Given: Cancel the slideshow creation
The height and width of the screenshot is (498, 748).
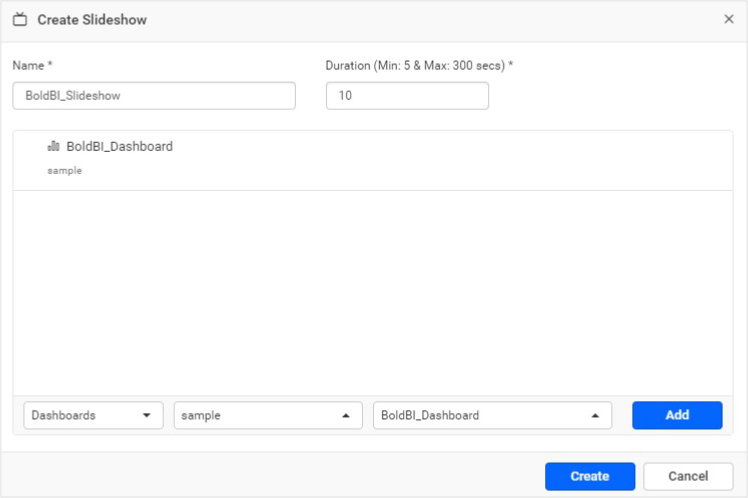Looking at the screenshot, I should tap(688, 476).
